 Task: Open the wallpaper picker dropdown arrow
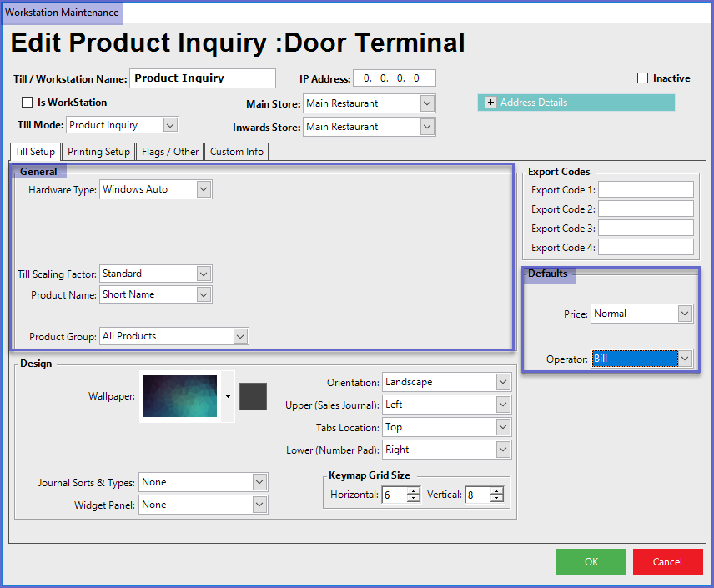click(228, 396)
